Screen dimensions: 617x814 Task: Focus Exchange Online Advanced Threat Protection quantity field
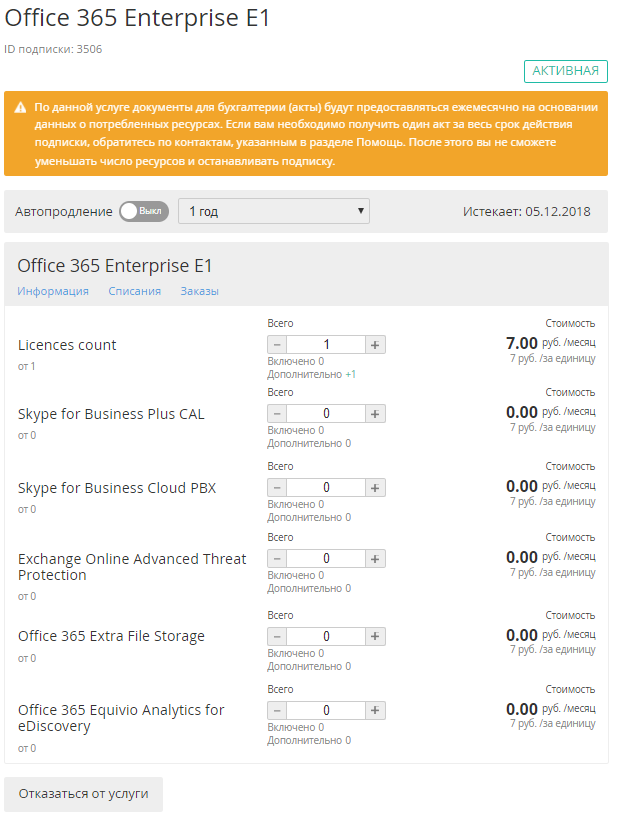click(326, 559)
